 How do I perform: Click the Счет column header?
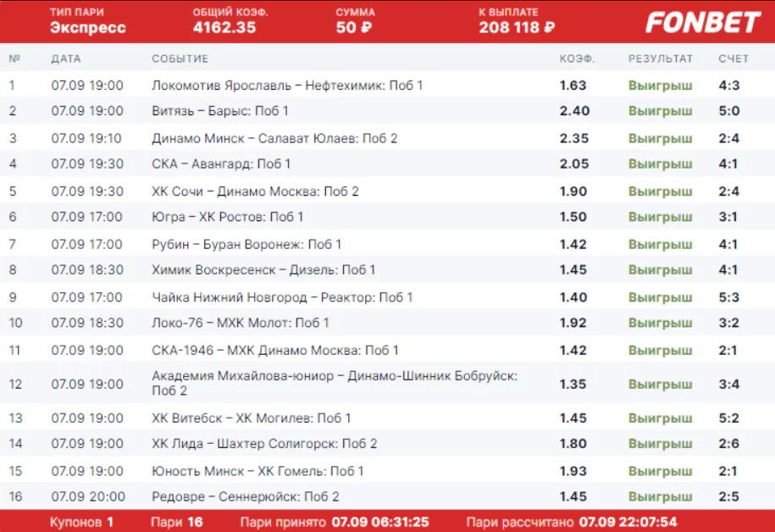click(733, 58)
